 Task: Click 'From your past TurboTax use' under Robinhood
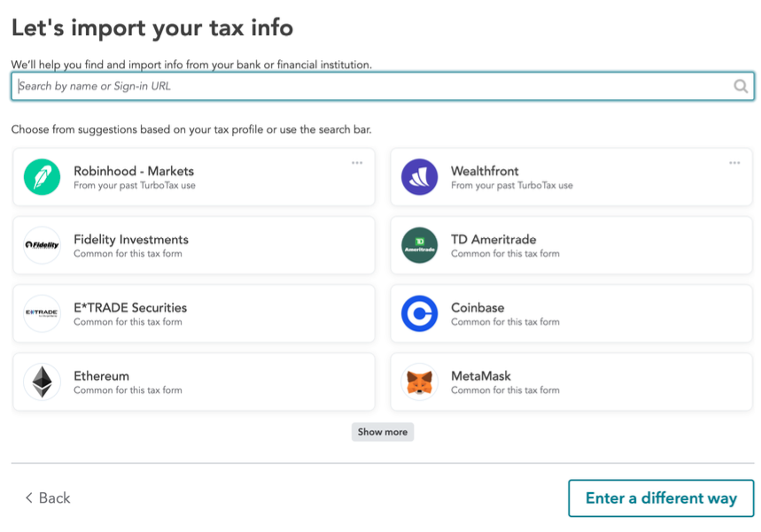(x=135, y=185)
